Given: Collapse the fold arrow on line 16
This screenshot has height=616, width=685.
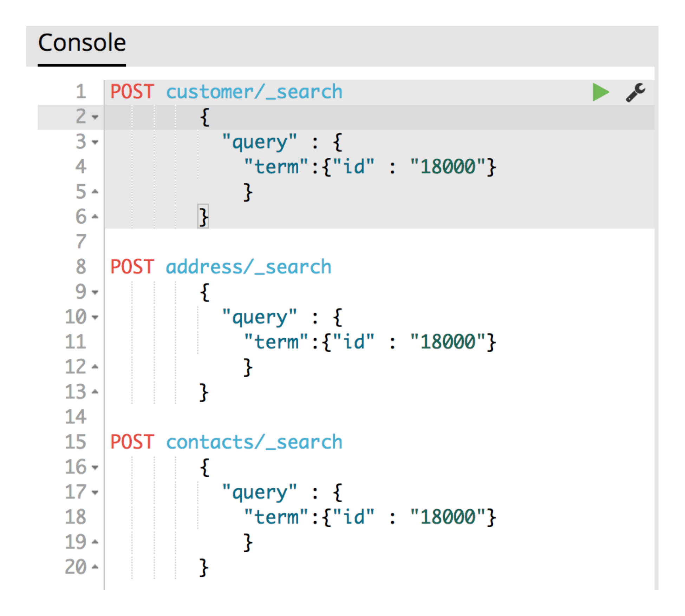Looking at the screenshot, I should coord(95,468).
